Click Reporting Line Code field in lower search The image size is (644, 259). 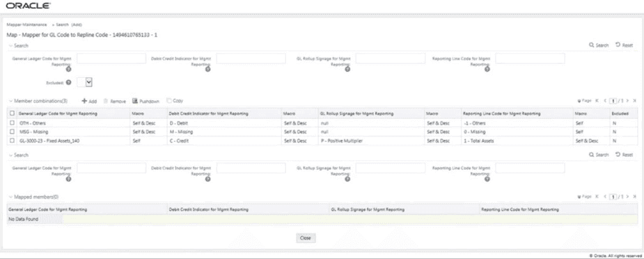point(530,168)
